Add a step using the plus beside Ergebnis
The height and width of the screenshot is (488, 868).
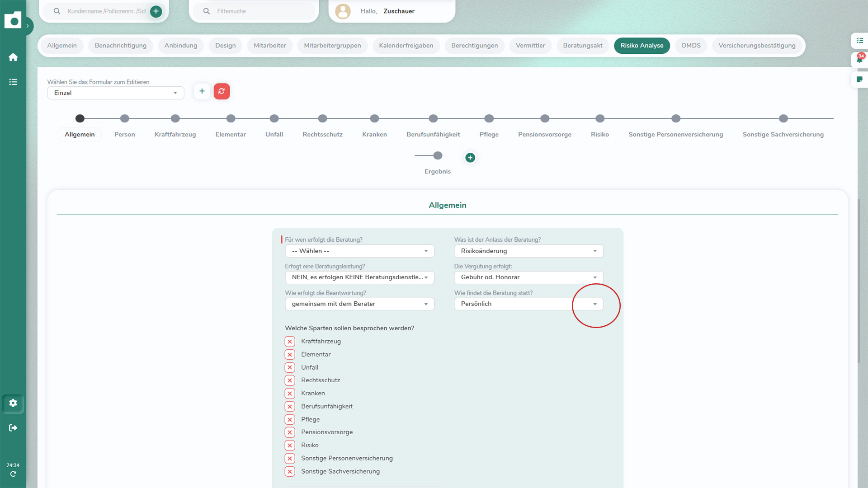click(x=470, y=157)
